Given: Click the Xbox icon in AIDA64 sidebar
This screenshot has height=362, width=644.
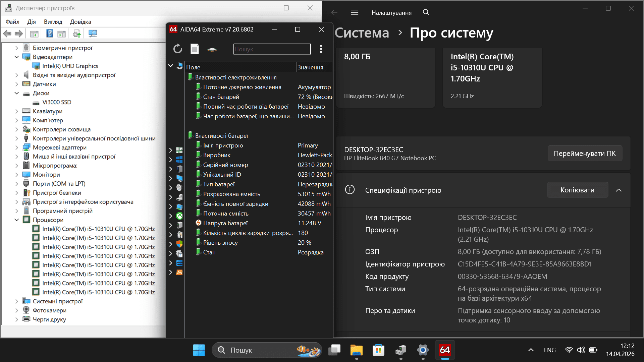Looking at the screenshot, I should click(179, 216).
